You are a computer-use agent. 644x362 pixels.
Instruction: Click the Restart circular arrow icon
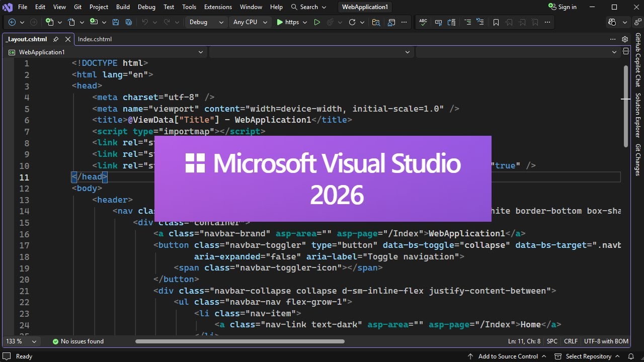coord(352,22)
